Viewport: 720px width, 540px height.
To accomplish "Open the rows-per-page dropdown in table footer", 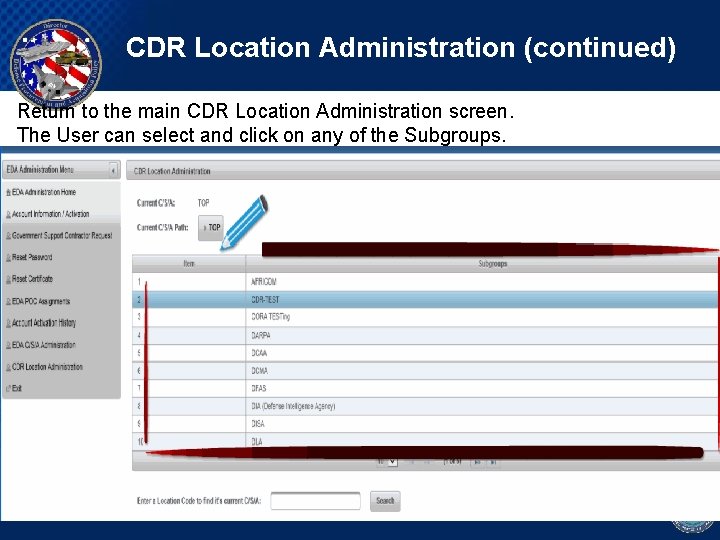I will pos(387,462).
